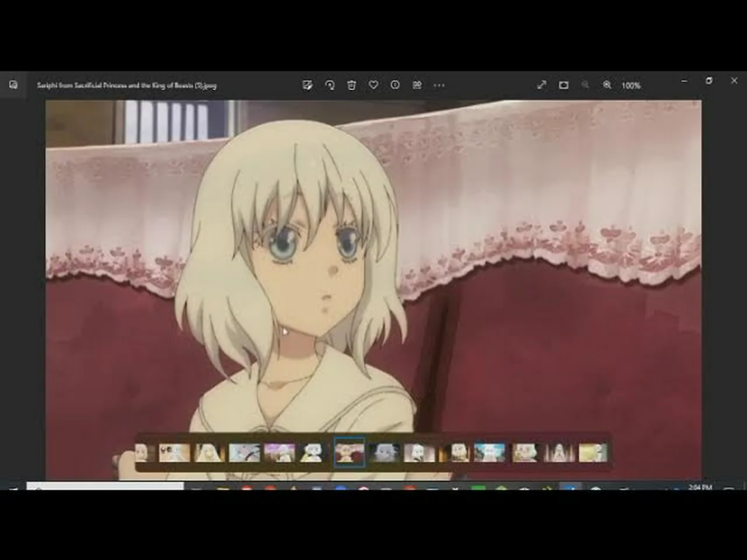Image resolution: width=747 pixels, height=560 pixels.
Task: Open the blue-sky thumbnail in the filmstrip
Action: click(x=490, y=453)
